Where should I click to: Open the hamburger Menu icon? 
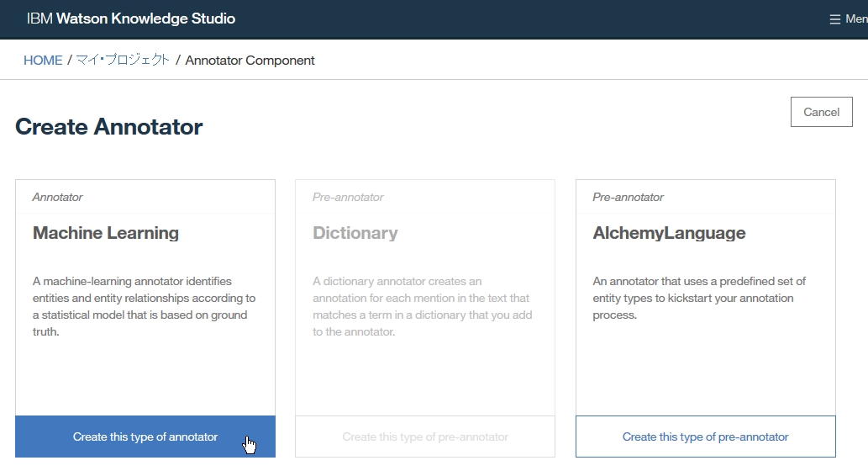(834, 19)
